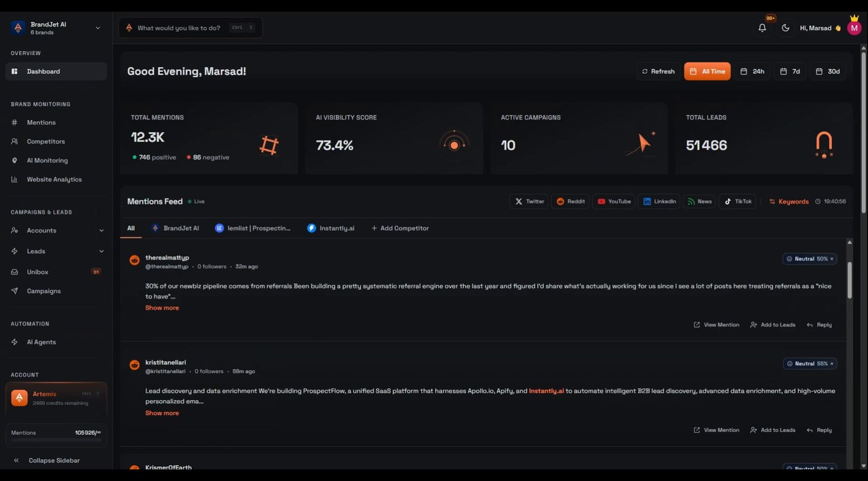This screenshot has width=868, height=481.
Task: Click the Total Leads magnet icon
Action: click(x=824, y=145)
